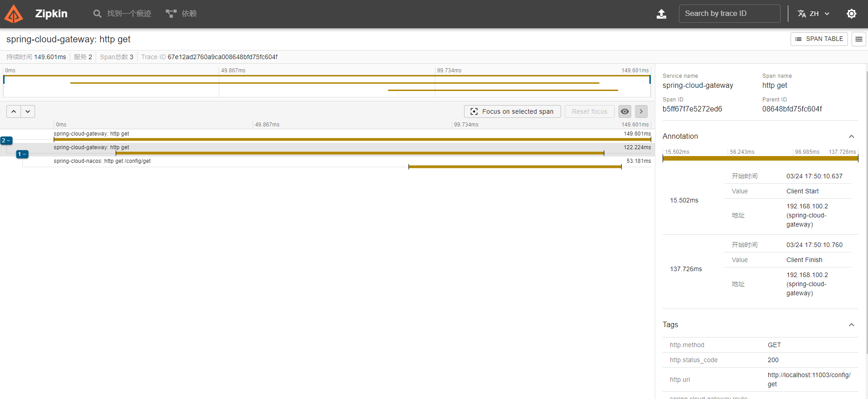Click the Focus on selected span button

[x=512, y=111]
